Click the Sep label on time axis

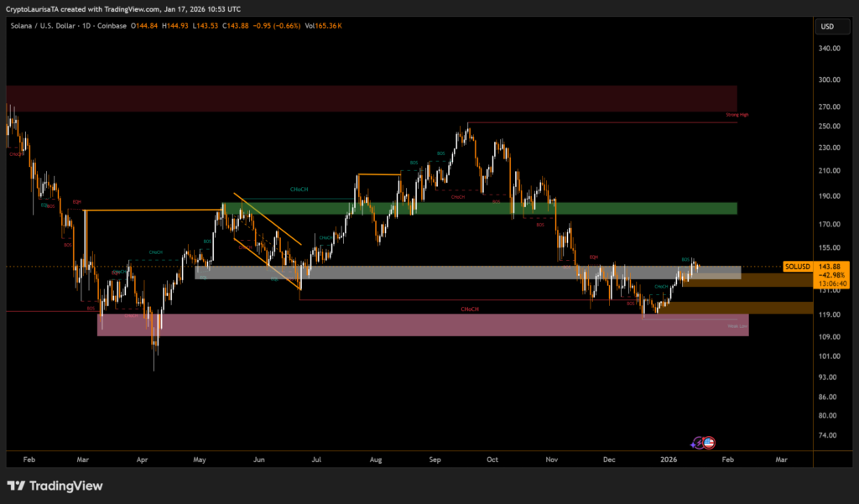pos(435,460)
